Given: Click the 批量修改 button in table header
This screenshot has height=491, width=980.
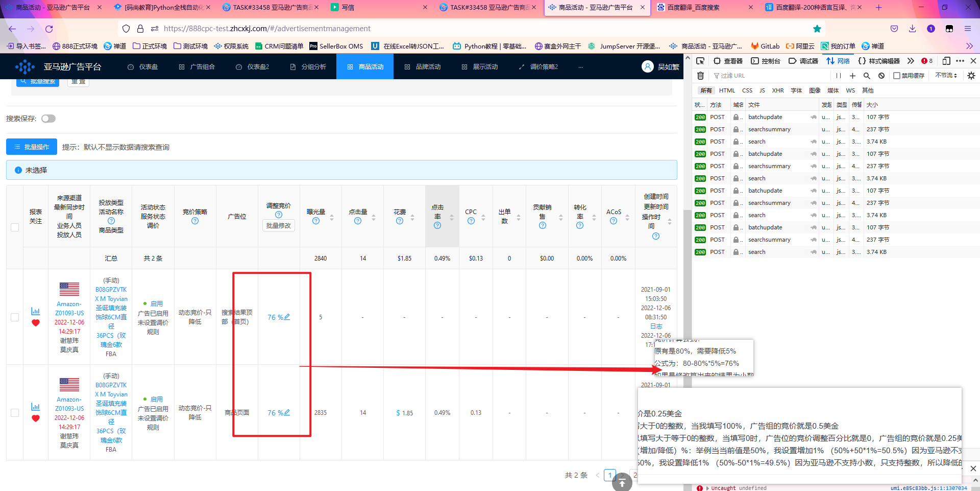Looking at the screenshot, I should click(x=279, y=225).
